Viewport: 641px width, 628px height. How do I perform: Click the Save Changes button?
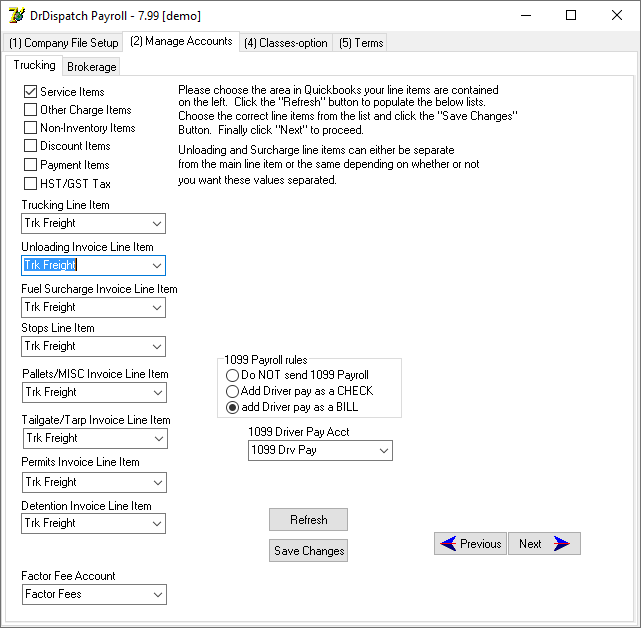[x=309, y=551]
